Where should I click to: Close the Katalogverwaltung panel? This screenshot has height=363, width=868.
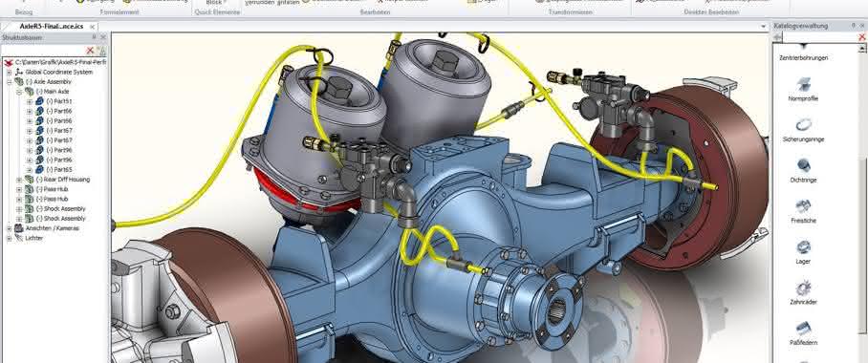862,26
